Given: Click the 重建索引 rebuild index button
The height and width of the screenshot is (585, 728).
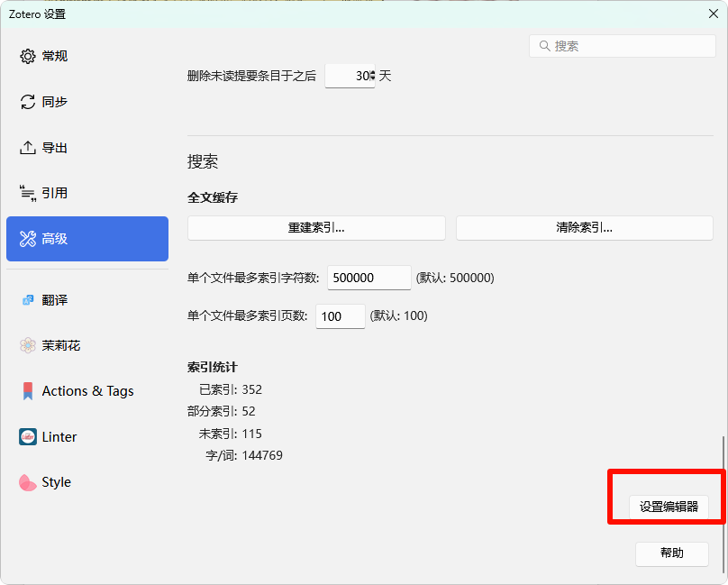Looking at the screenshot, I should point(316,228).
